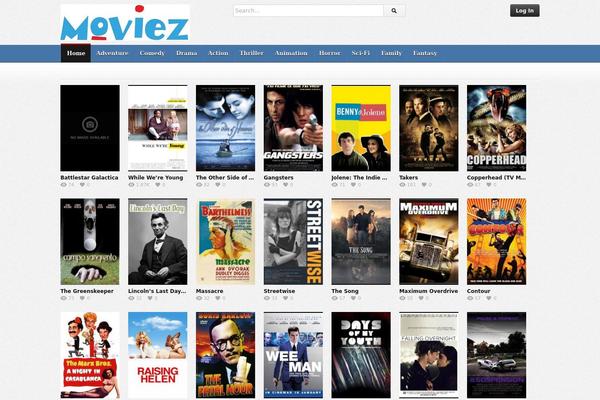Click the Log In button
This screenshot has height=400, width=600.
pyautogui.click(x=525, y=11)
